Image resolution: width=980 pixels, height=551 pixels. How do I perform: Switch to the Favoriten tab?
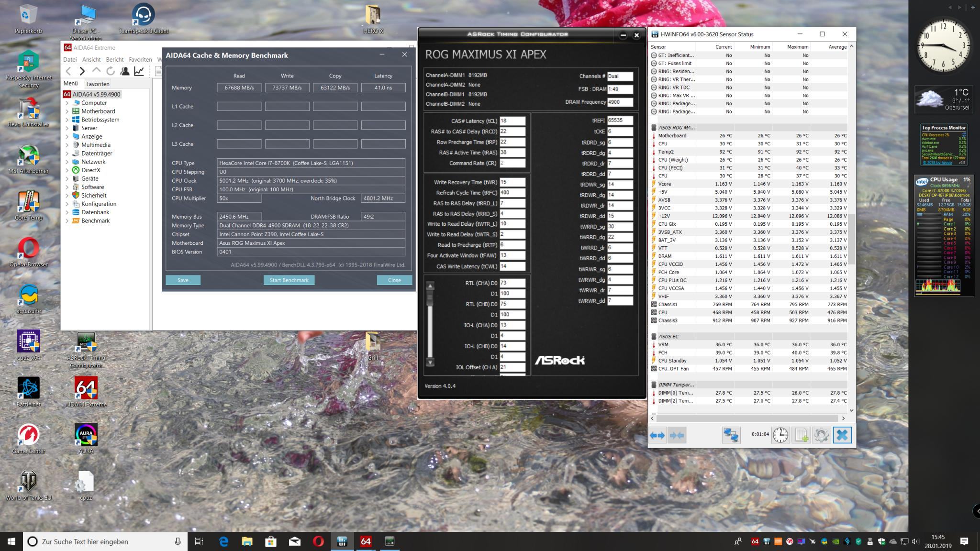pos(98,84)
